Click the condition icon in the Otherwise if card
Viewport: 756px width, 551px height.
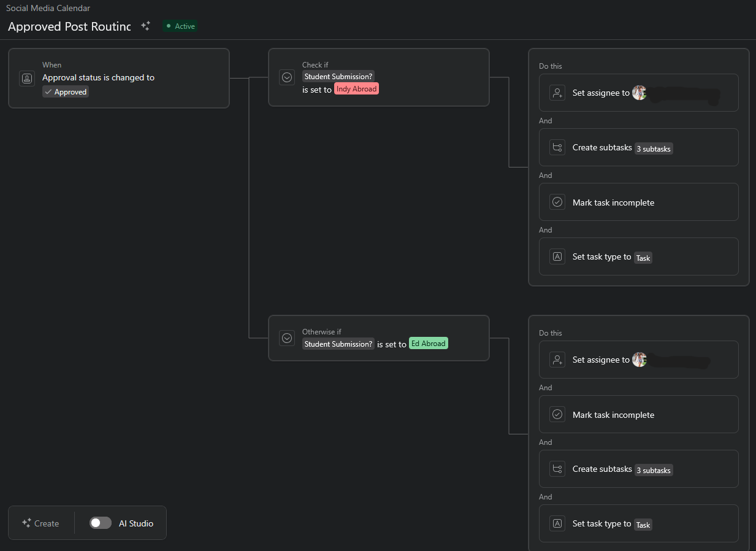(x=287, y=337)
